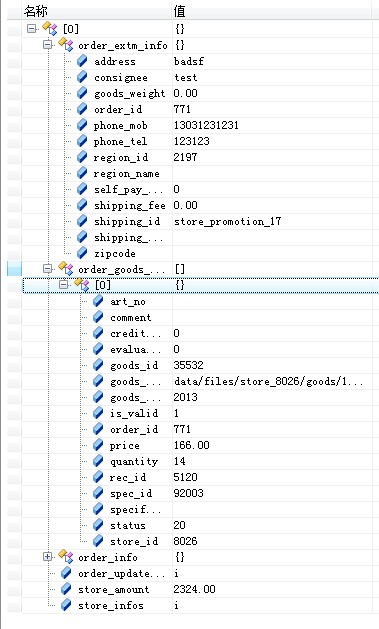379x629 pixels.
Task: Click the quantity property icon
Action: pos(98,461)
